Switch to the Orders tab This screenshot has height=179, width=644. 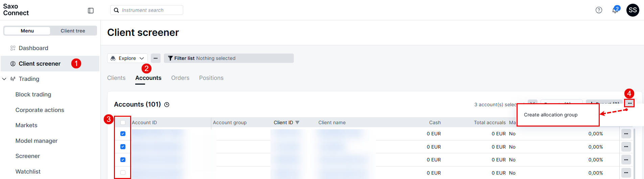point(180,78)
